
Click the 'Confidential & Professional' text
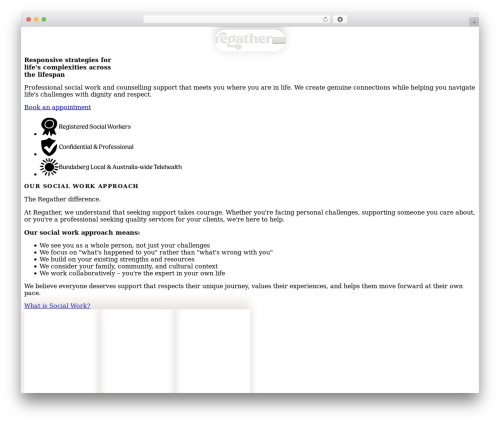click(x=96, y=147)
